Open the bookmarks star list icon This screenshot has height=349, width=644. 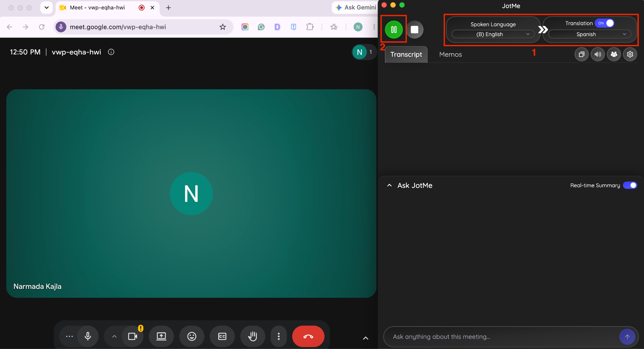(x=334, y=27)
